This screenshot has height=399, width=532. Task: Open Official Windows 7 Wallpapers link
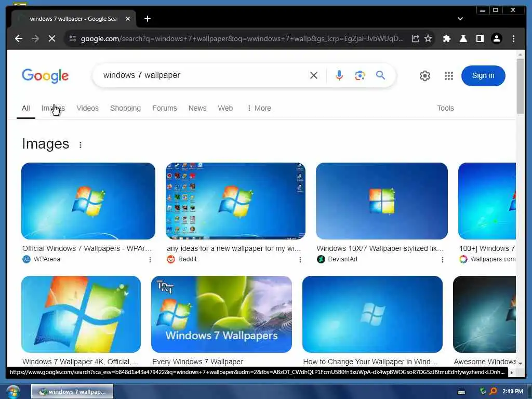click(87, 248)
